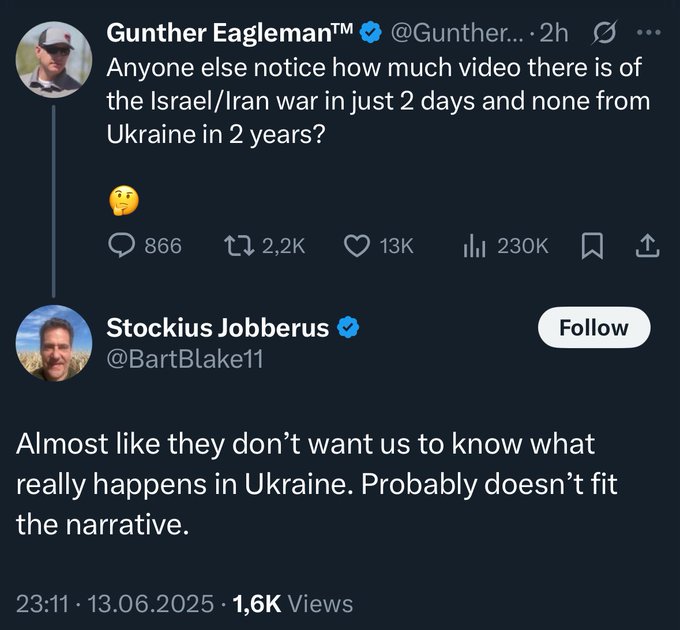Viewport: 680px width, 630px height.
Task: Follow Stockius Jobberus
Action: tap(593, 328)
